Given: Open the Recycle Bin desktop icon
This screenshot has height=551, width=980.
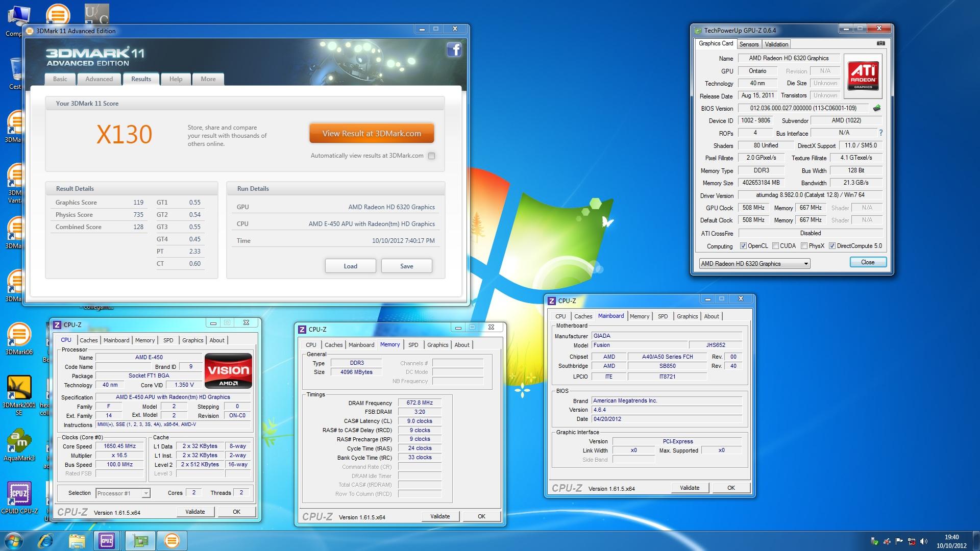Looking at the screenshot, I should tap(15, 73).
